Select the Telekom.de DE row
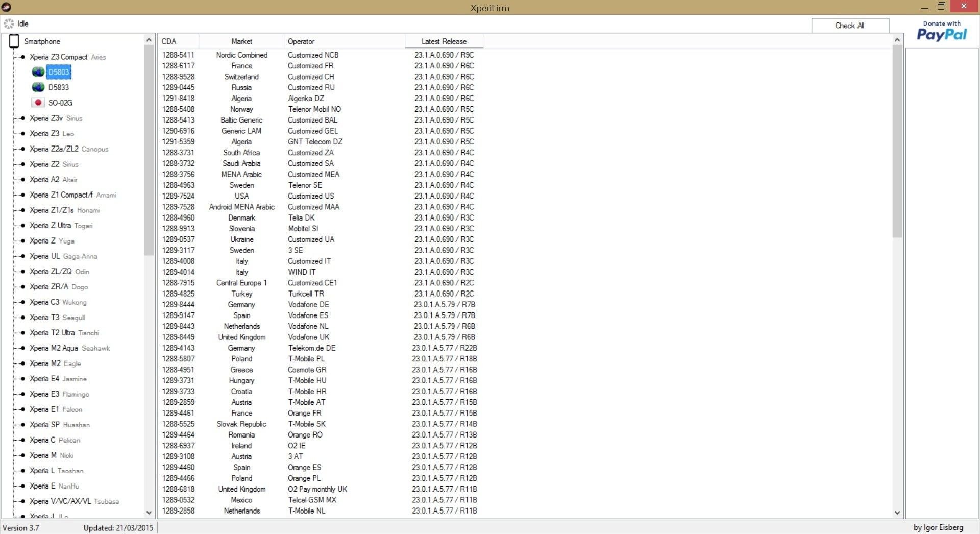Viewport: 980px width, 534px height. 321,348
